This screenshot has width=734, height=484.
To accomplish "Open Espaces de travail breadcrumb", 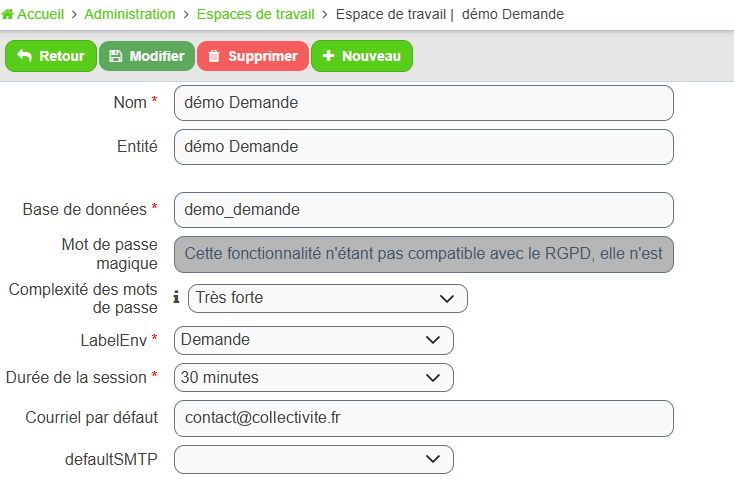I will (x=256, y=15).
